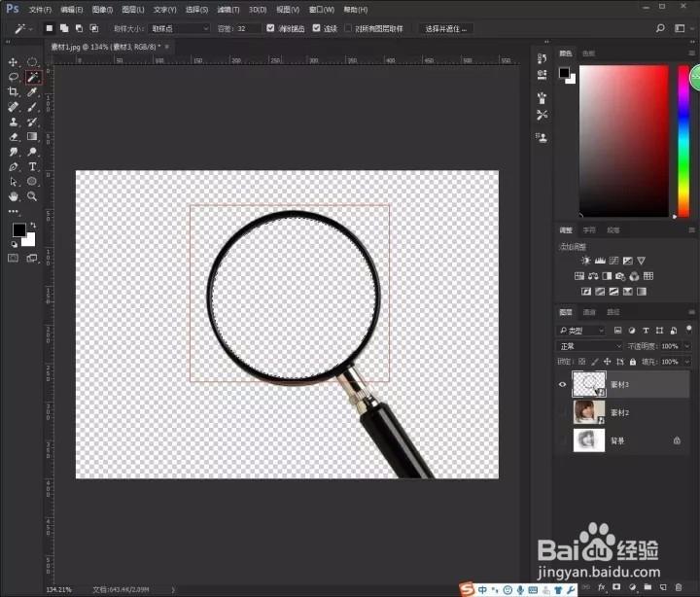Image resolution: width=700 pixels, height=597 pixels.
Task: Select the History Brush tool
Action: tap(32, 122)
